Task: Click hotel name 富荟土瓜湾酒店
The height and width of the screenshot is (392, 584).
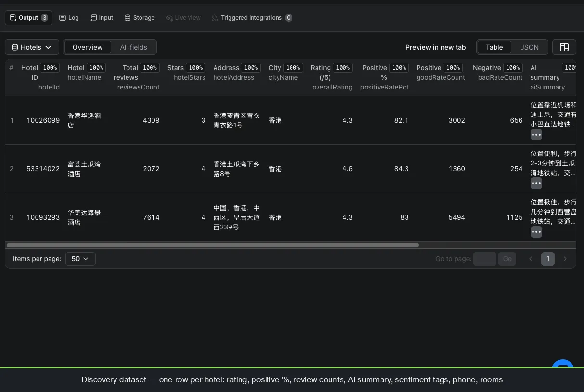Action: point(84,169)
